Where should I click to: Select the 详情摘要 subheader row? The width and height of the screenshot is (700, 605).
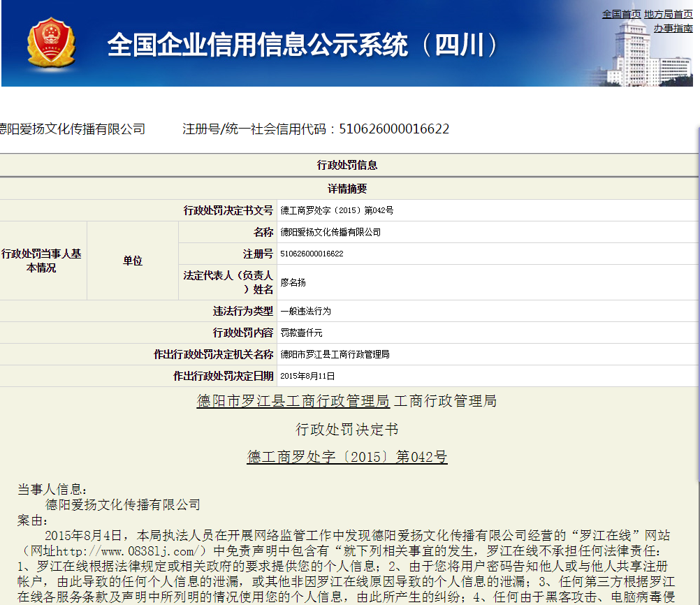pyautogui.click(x=347, y=189)
